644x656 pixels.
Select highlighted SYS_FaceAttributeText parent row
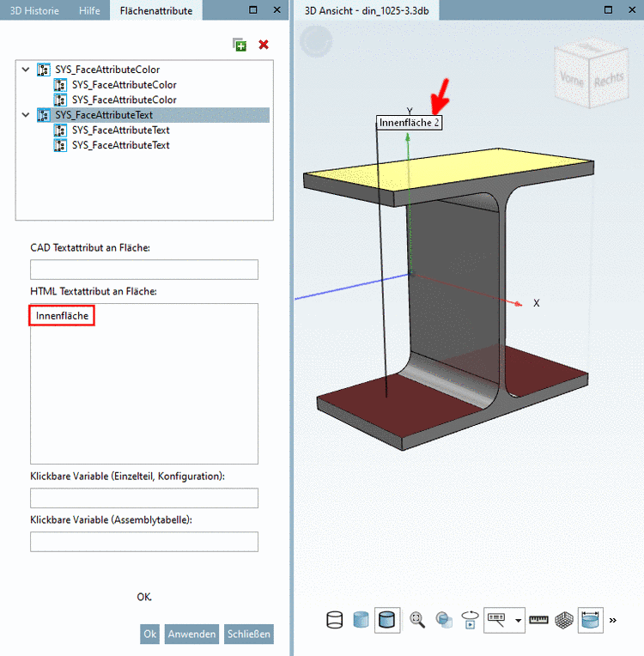(153, 115)
